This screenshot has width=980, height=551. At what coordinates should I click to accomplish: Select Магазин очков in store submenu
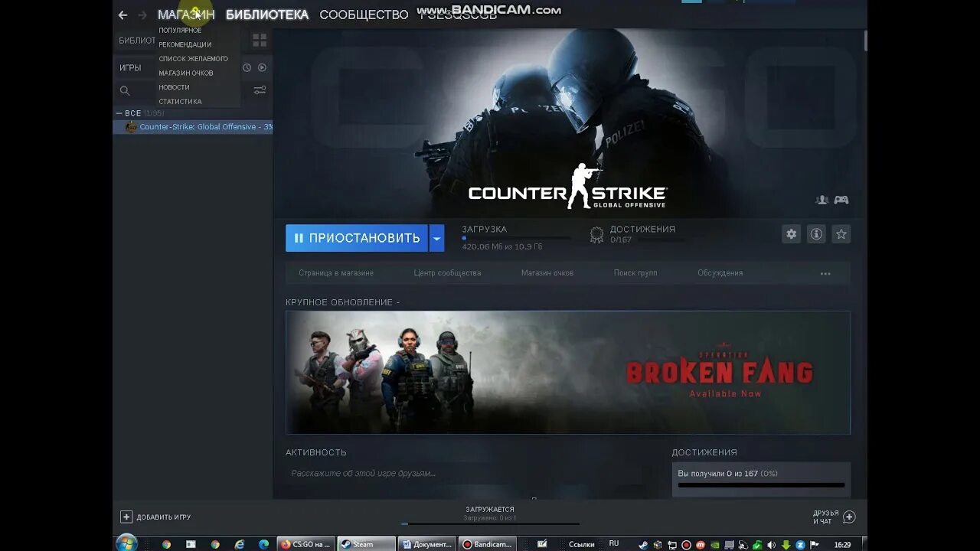[186, 73]
